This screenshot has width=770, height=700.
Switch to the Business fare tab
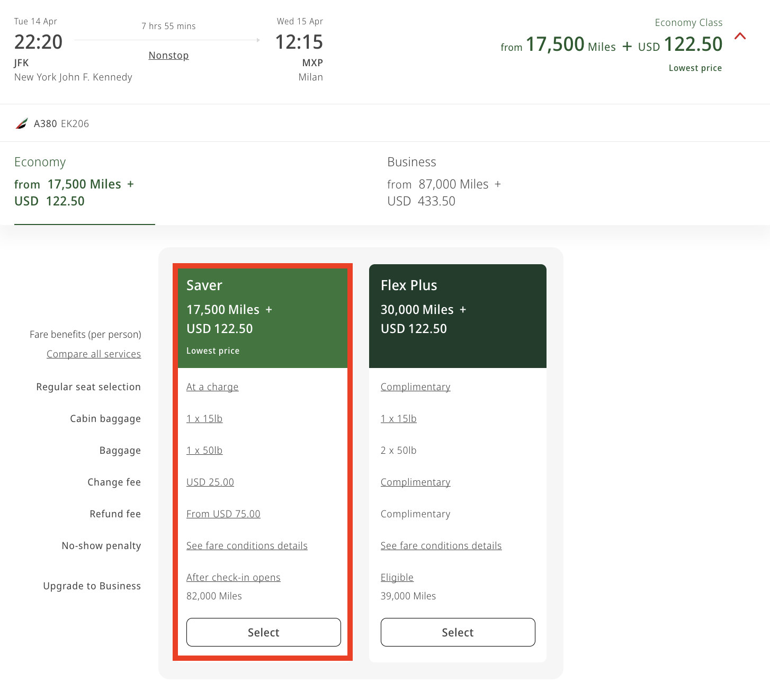[444, 183]
